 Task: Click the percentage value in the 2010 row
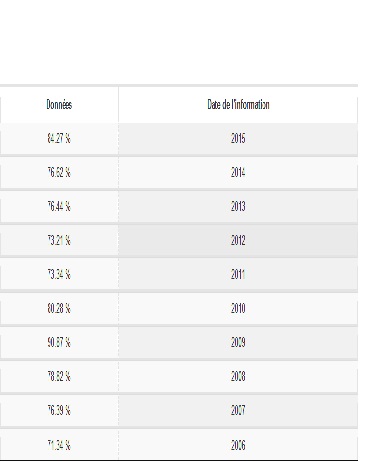point(59,309)
